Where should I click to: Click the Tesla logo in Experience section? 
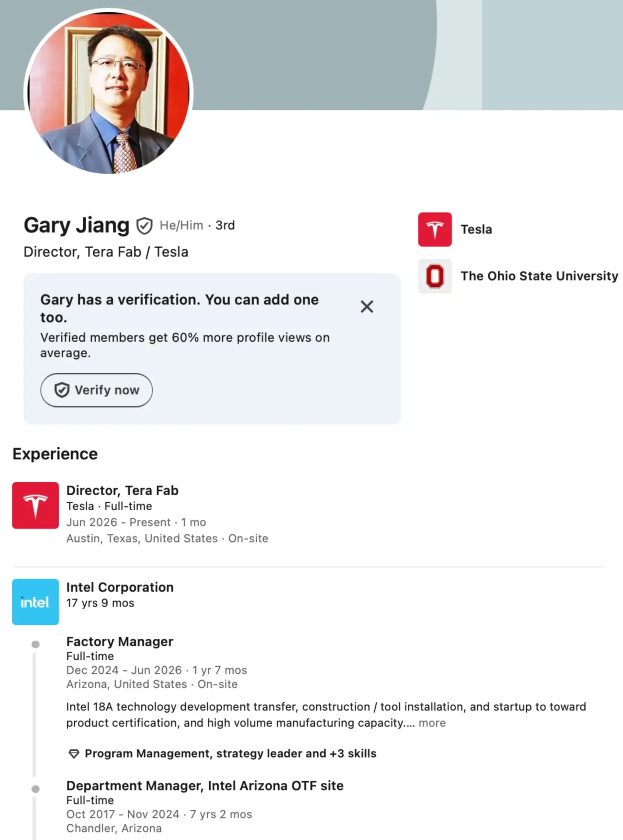(x=35, y=505)
